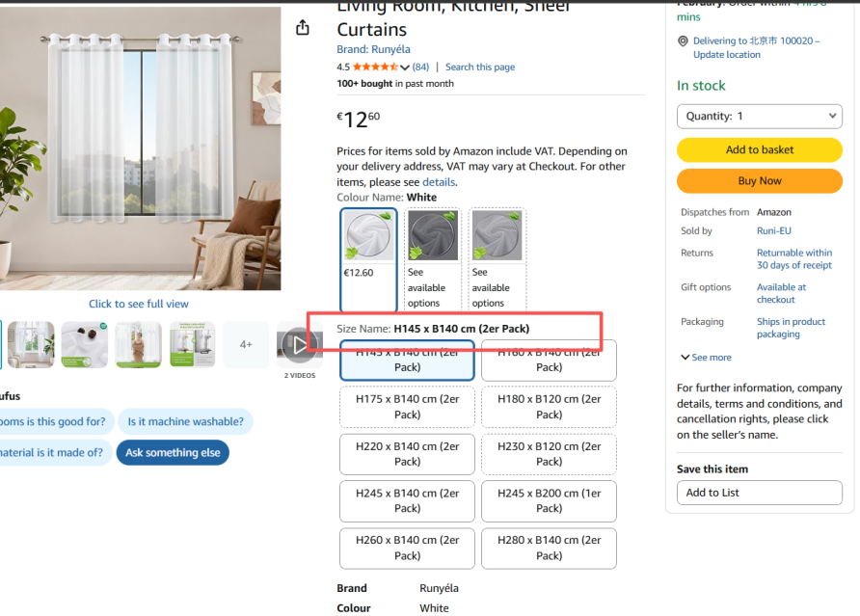Viewport: 860px width, 616px height.
Task: Choose size H280 x B140 cm option
Action: click(549, 548)
